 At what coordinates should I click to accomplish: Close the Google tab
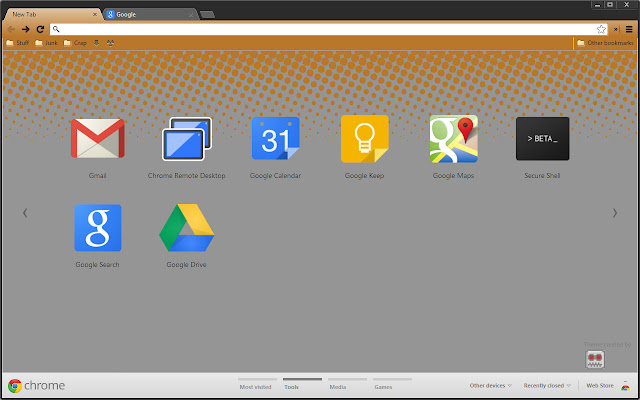click(191, 15)
